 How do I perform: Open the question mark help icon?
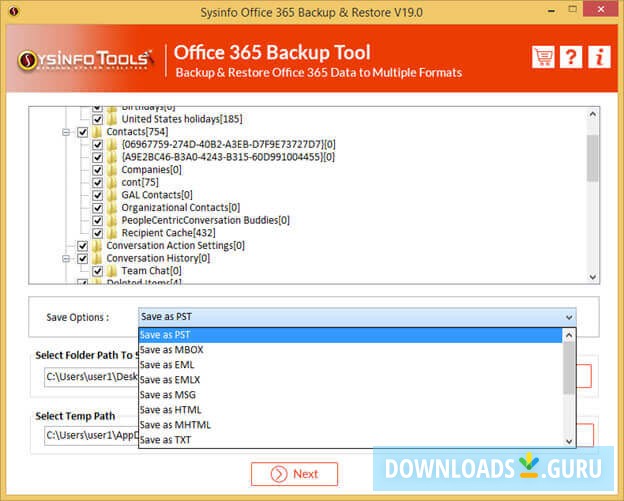click(571, 57)
